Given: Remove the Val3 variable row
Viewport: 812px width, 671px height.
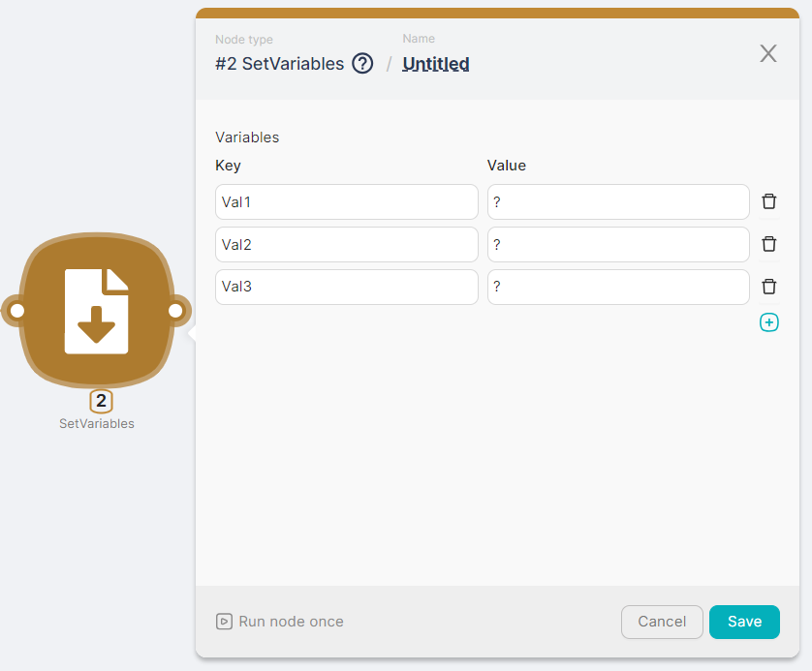Looking at the screenshot, I should 768,287.
